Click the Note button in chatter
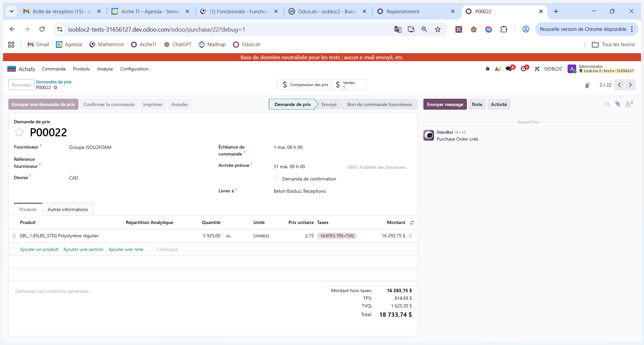This screenshot has width=644, height=345. click(477, 104)
